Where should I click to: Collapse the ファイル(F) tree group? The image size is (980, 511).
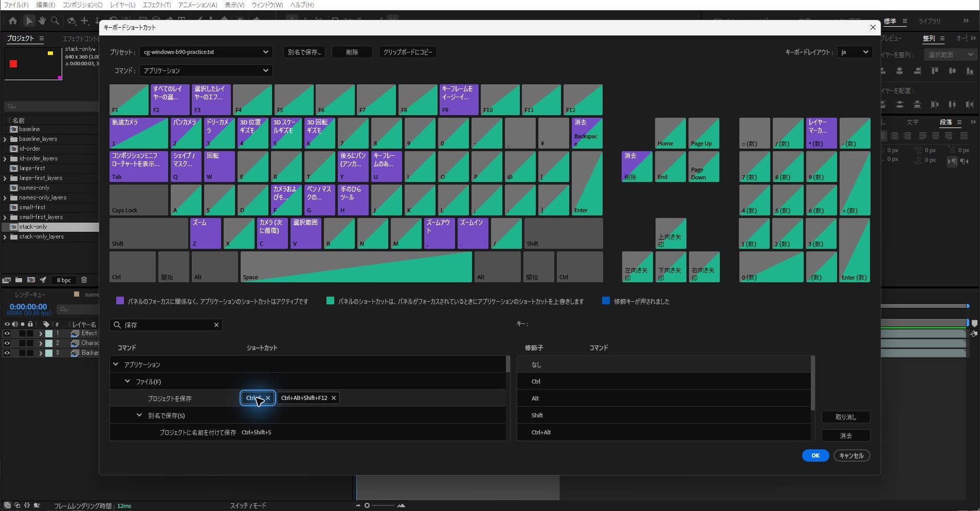(x=128, y=381)
